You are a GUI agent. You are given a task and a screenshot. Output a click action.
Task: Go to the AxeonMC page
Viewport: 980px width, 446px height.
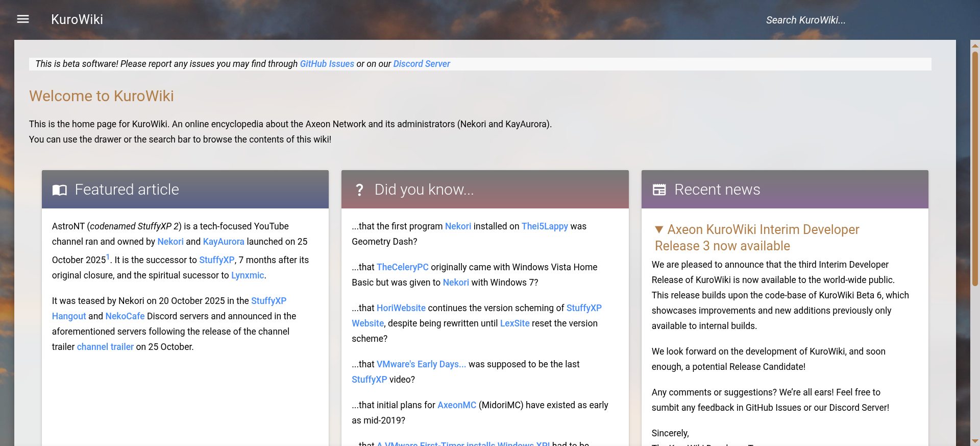(456, 405)
